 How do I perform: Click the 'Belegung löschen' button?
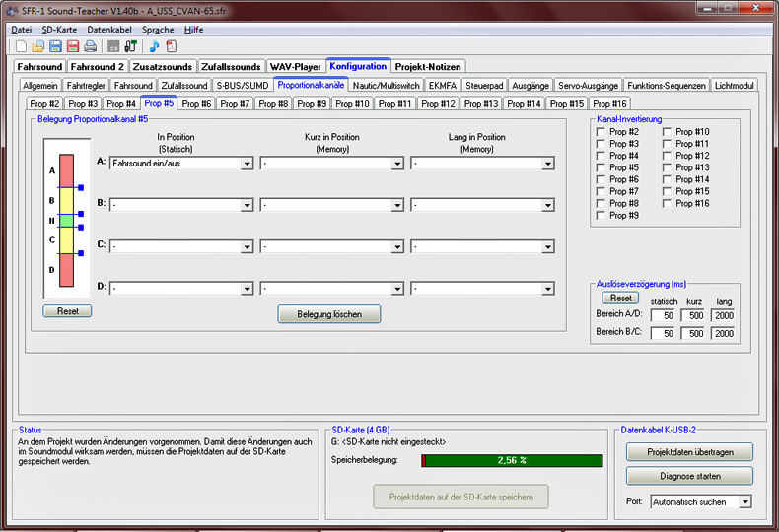pyautogui.click(x=329, y=314)
